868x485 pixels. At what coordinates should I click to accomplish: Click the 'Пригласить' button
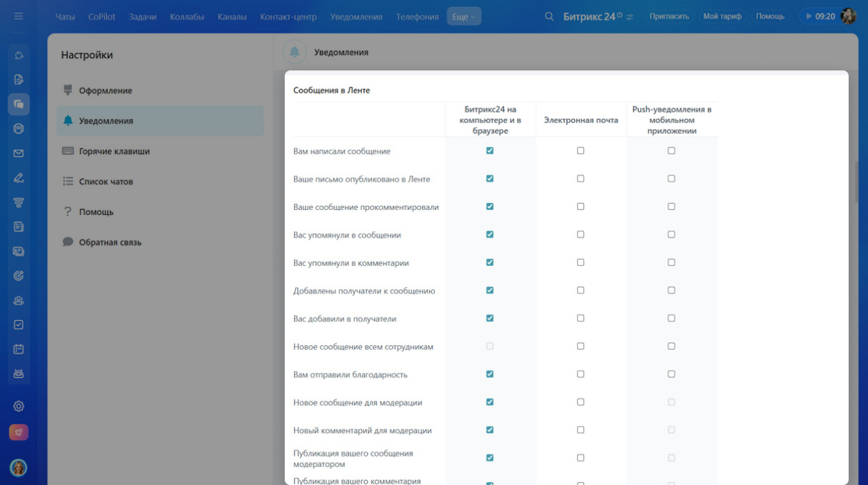pos(669,16)
